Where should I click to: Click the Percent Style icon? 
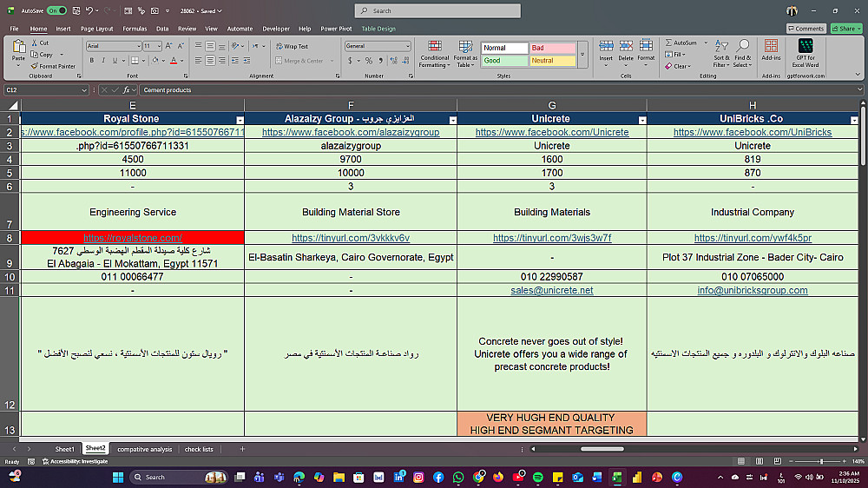(x=369, y=61)
